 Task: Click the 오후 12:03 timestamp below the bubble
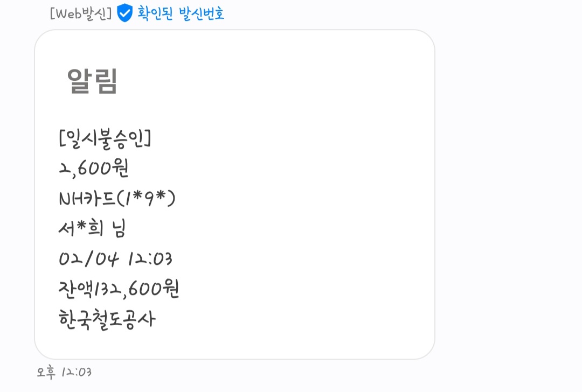64,372
